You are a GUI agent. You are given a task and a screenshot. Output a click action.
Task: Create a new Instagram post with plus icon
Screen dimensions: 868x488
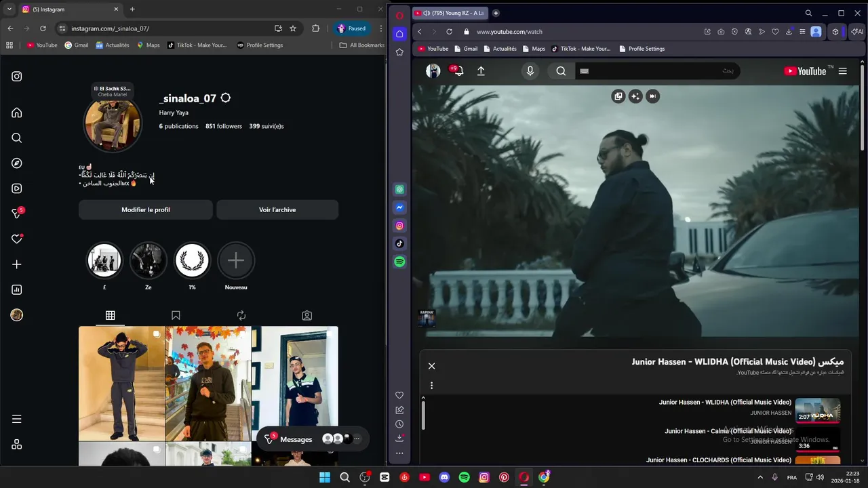point(17,264)
